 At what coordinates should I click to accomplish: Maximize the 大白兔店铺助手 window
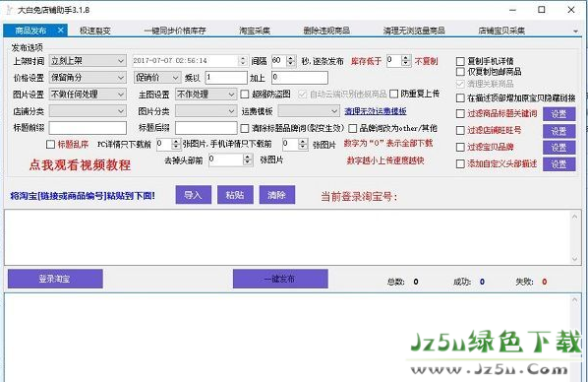(542, 10)
